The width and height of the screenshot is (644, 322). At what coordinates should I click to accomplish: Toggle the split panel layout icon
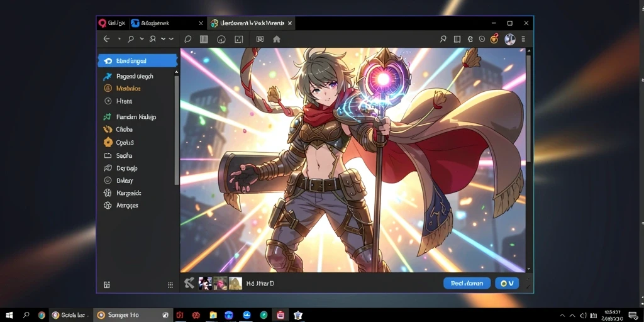point(457,40)
